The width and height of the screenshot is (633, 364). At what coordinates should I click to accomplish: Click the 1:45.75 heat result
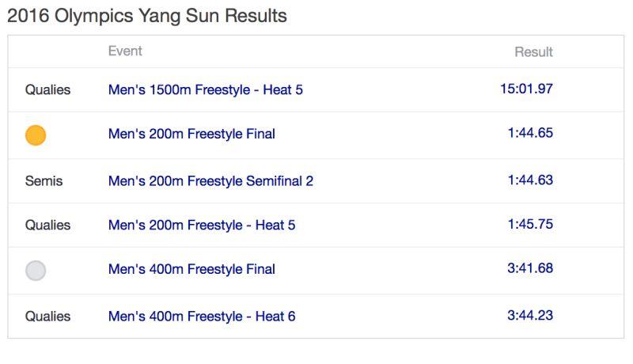point(530,224)
